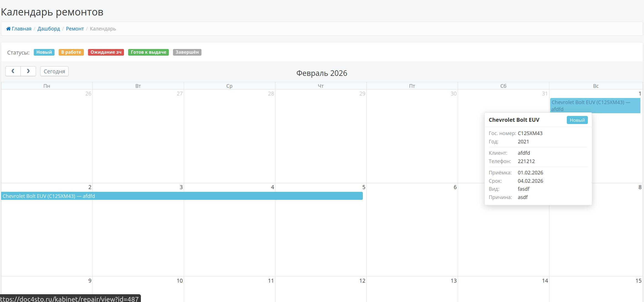Click the Сегодня button
The image size is (644, 302).
point(54,71)
